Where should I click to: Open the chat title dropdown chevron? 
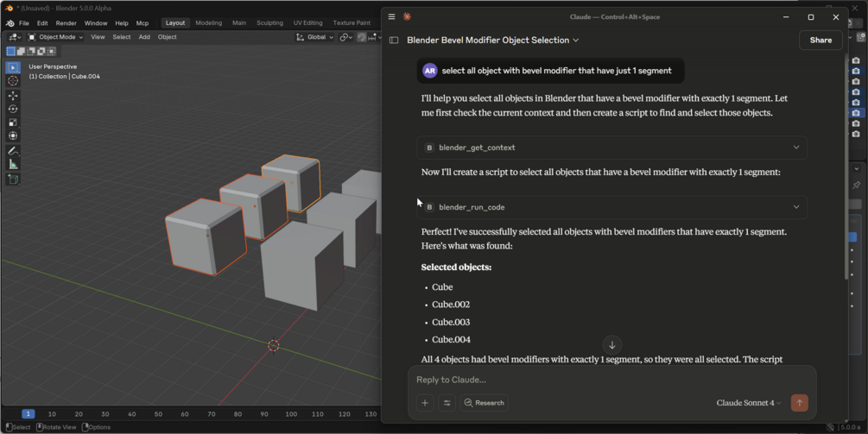576,41
